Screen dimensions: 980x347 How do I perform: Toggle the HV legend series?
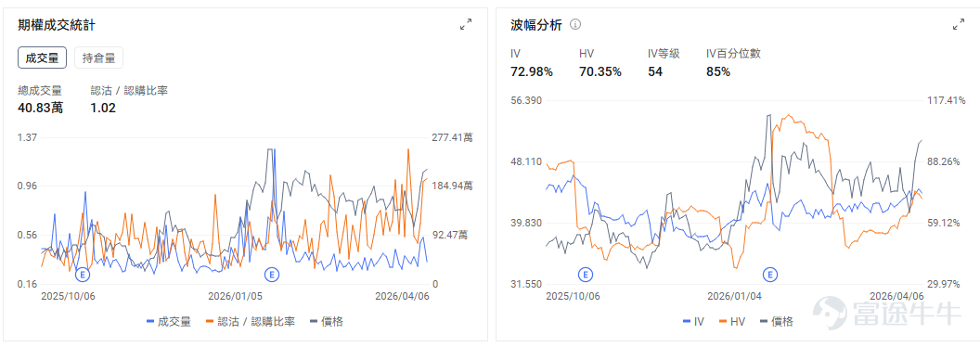[732, 322]
